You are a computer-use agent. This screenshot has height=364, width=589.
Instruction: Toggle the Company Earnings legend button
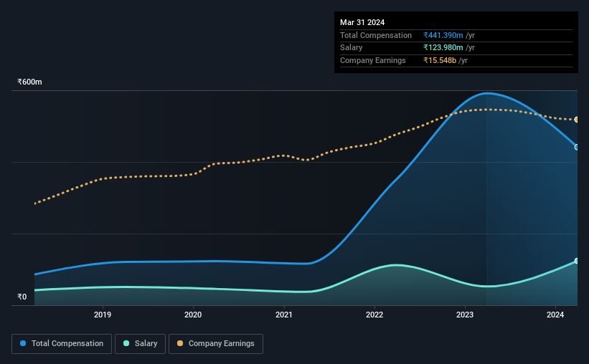(216, 344)
